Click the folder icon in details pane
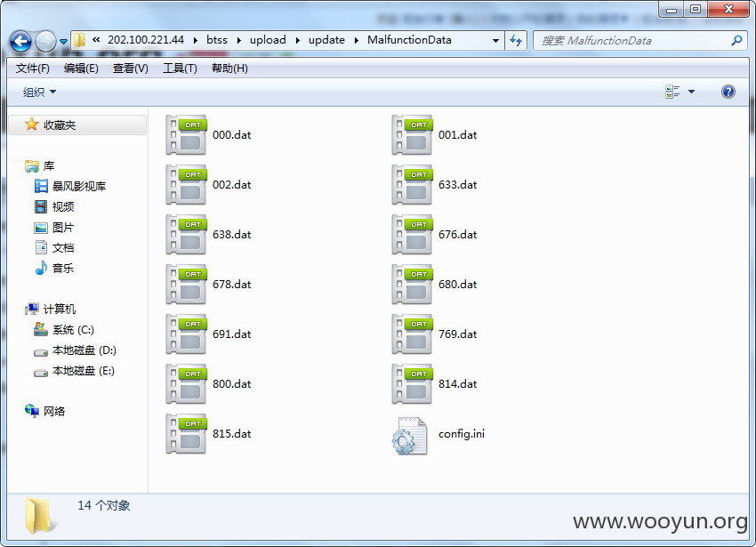756x547 pixels. (39, 516)
